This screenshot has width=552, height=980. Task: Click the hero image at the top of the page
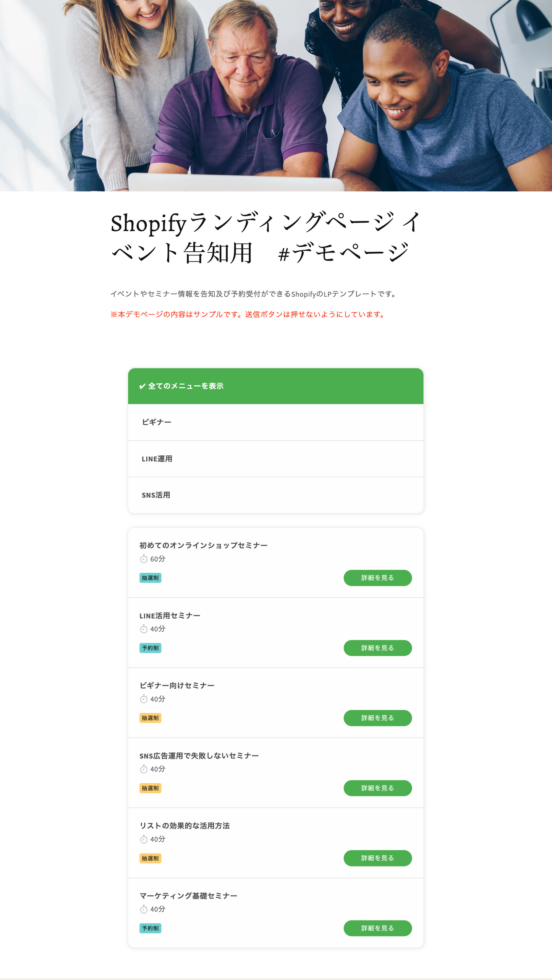(276, 95)
